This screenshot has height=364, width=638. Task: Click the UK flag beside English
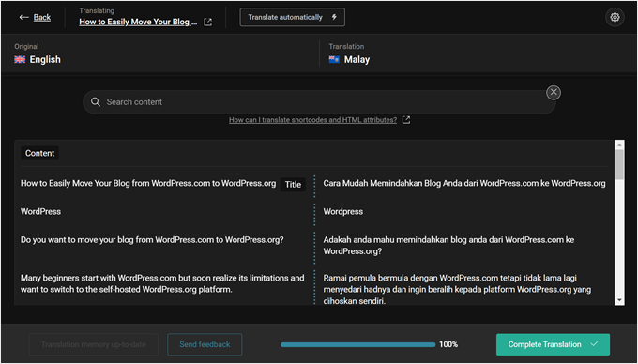20,60
